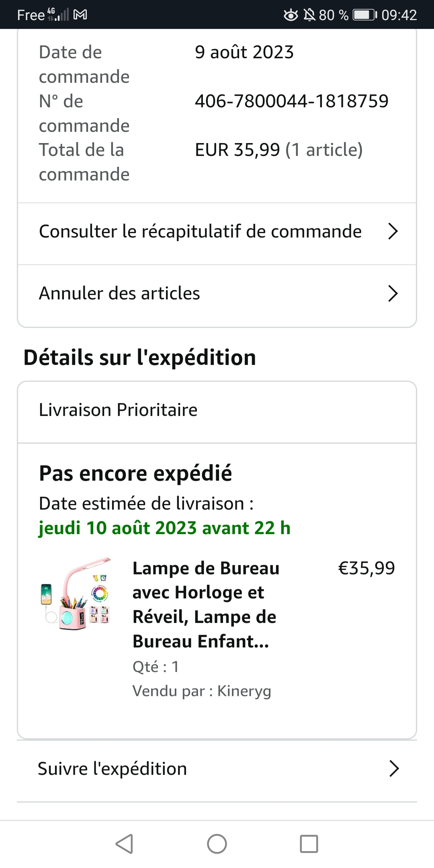Open recent apps with the square icon
Viewport: 434px width, 868px height.
click(309, 843)
